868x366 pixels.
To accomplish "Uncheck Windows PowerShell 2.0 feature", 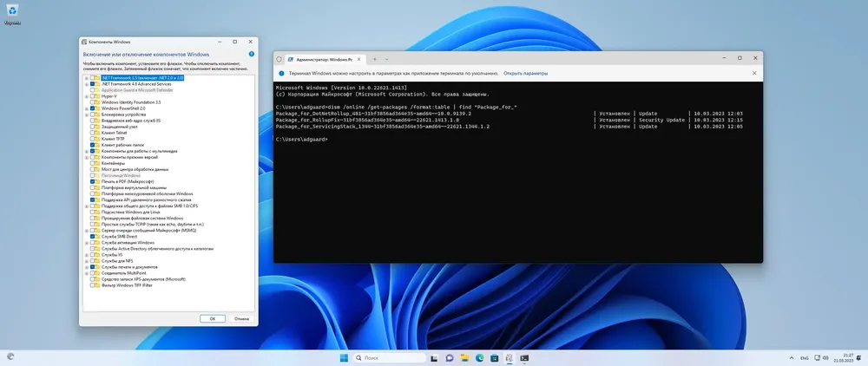I will (x=93, y=108).
